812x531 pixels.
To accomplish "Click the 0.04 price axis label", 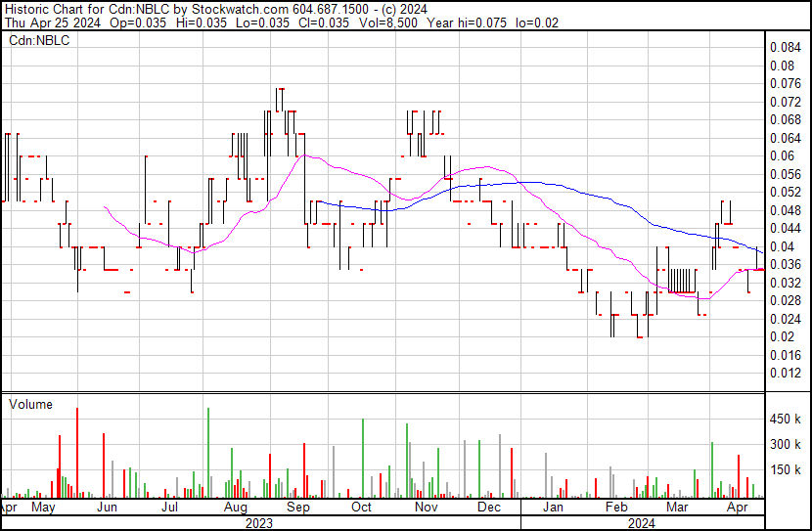I will (782, 246).
